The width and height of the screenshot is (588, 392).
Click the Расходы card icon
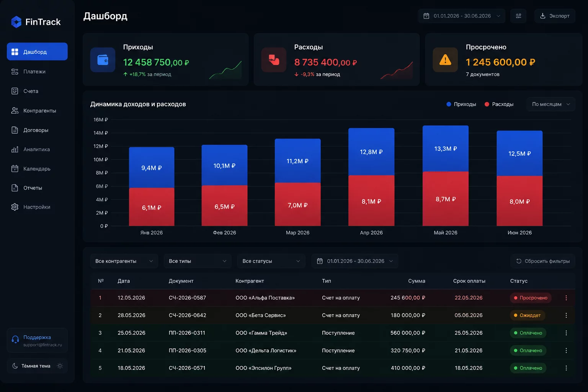[274, 60]
